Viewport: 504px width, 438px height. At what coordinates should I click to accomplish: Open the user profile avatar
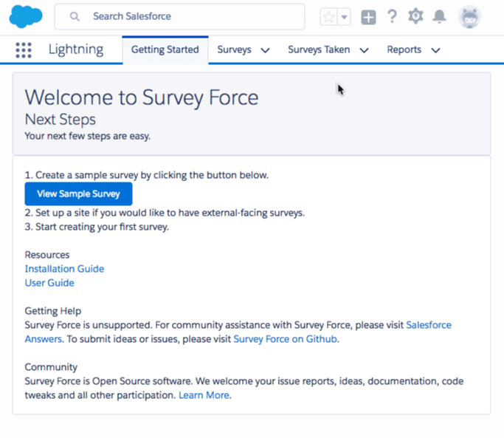469,17
